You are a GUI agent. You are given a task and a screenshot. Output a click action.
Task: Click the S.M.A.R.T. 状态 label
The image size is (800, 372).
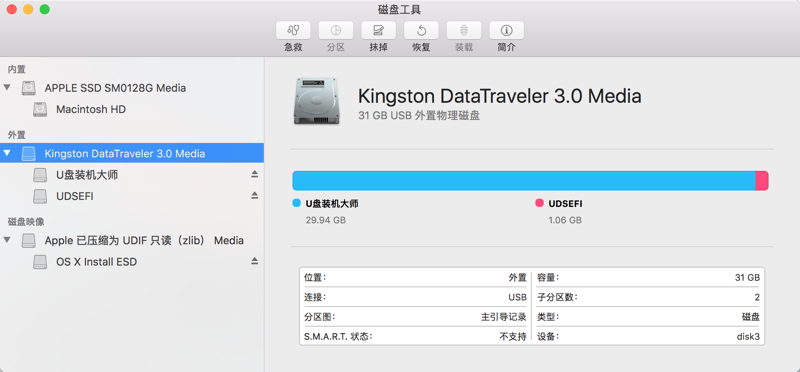coord(338,337)
